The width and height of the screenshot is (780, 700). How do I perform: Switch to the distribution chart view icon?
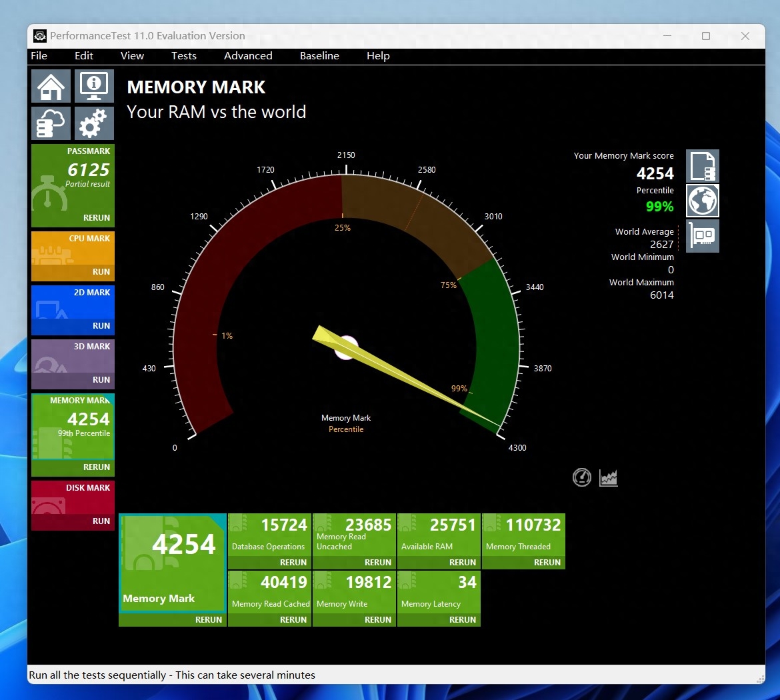[609, 477]
